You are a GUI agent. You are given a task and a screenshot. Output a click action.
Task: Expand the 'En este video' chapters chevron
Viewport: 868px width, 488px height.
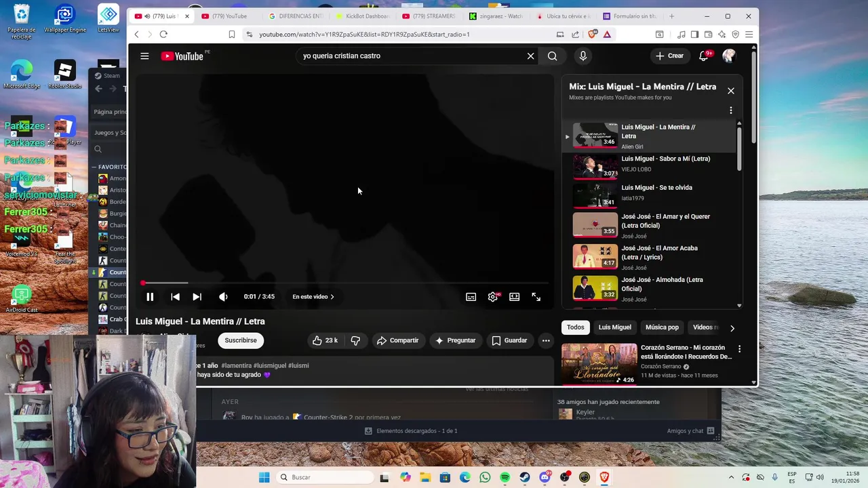point(332,297)
